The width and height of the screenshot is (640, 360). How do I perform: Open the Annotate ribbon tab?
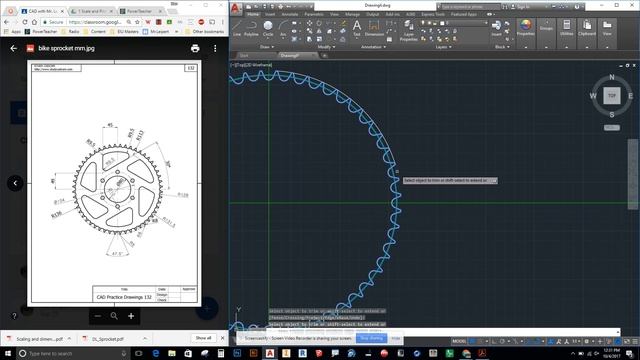click(290, 14)
